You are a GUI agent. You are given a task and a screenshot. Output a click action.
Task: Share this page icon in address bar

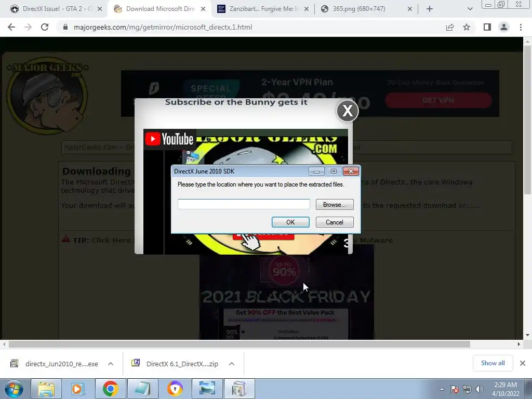450,27
